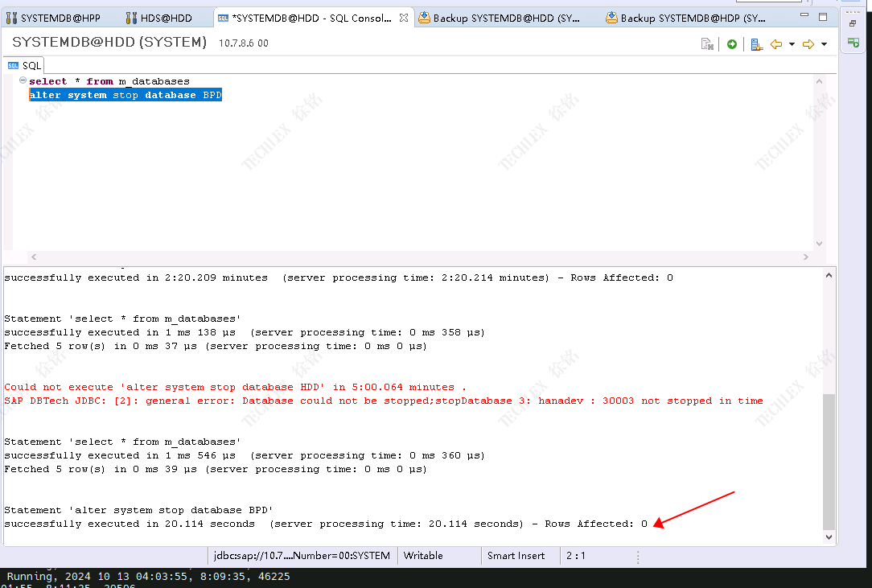Screen dimensions: 872x588
Task: Click the results pane vertical scrollbar thumb
Action: click(x=829, y=462)
